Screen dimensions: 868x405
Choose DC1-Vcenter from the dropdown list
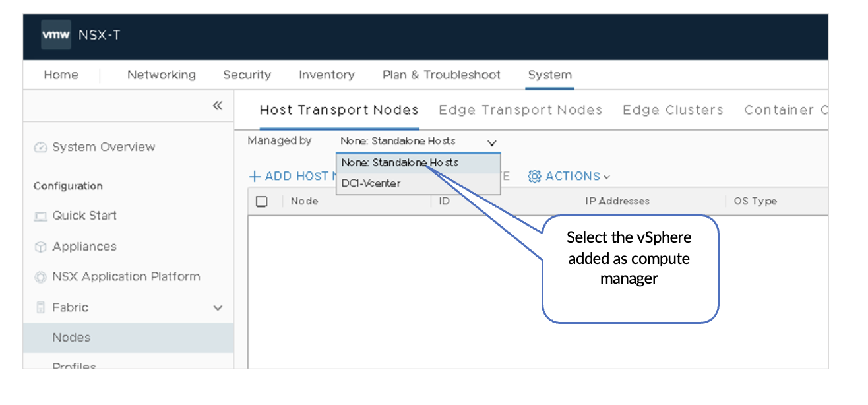click(x=371, y=183)
